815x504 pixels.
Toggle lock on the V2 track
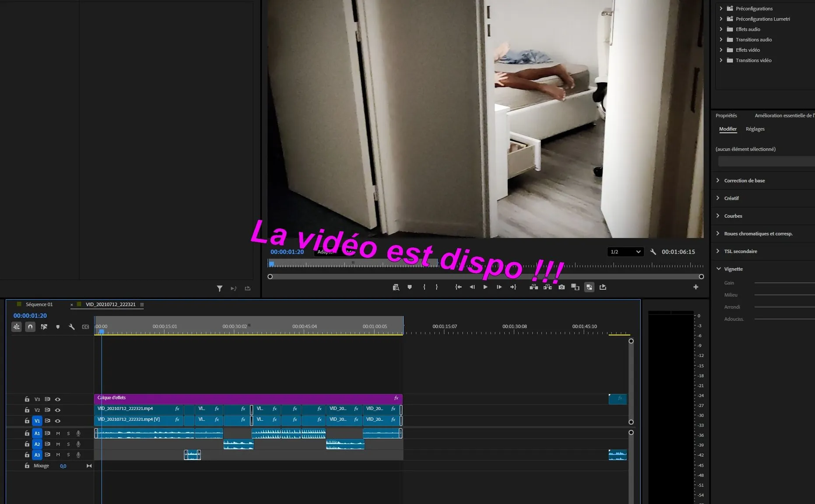[27, 410]
